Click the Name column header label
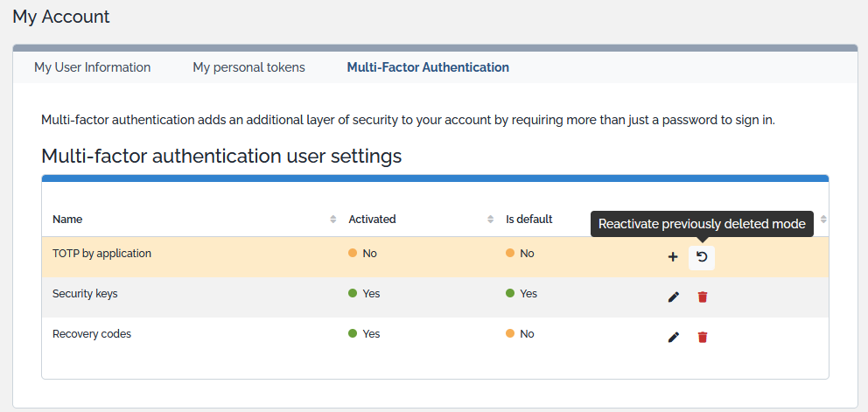868x412 pixels. click(67, 220)
